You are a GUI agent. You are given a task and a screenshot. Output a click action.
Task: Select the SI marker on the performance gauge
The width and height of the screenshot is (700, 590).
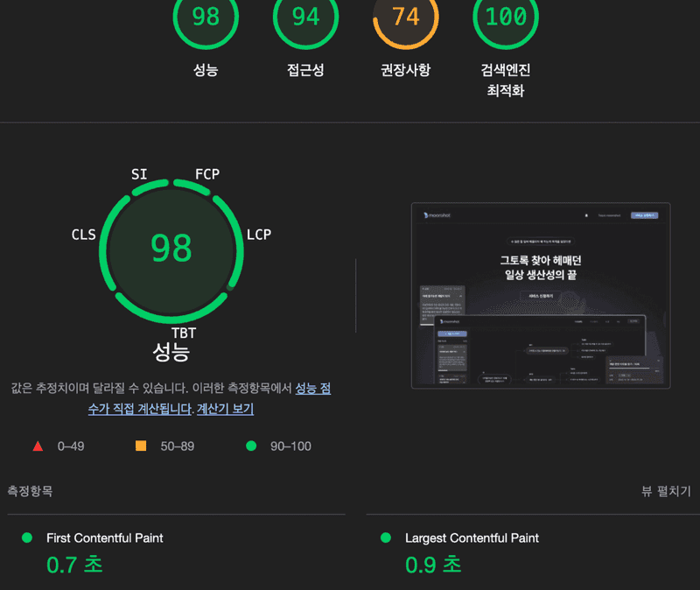point(136,173)
